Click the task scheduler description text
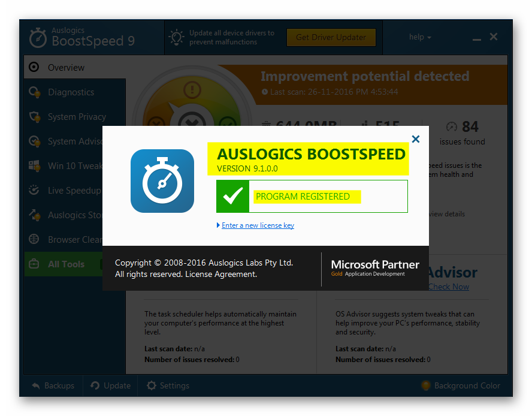Screen dimensions: 532x416 [x=220, y=323]
